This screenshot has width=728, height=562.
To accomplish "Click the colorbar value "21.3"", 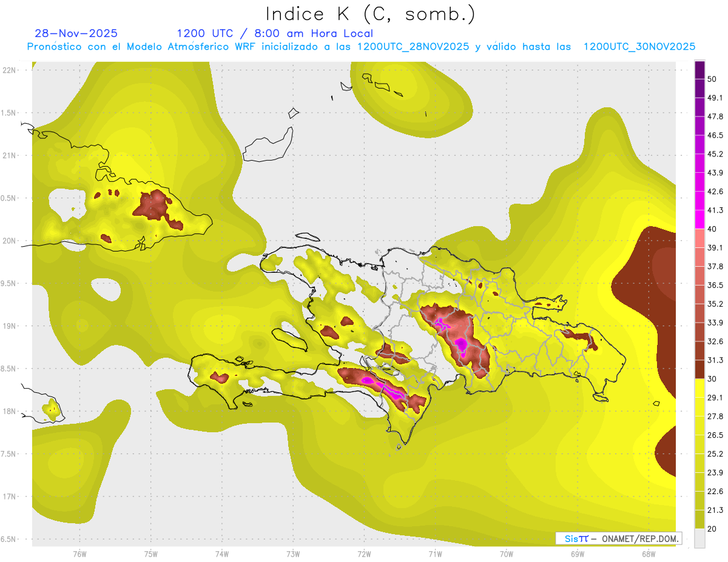I will [x=715, y=510].
